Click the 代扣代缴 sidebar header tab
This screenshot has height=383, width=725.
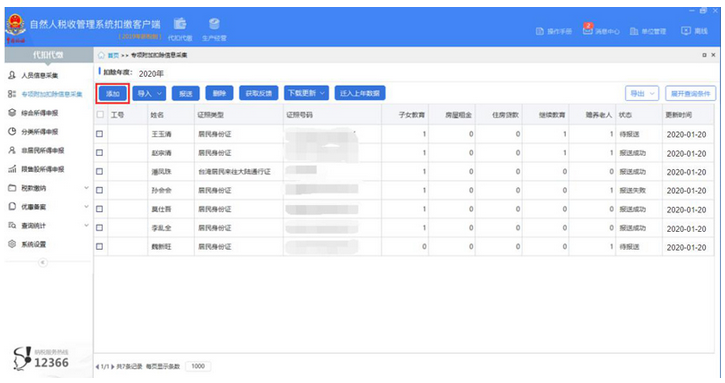coord(49,55)
